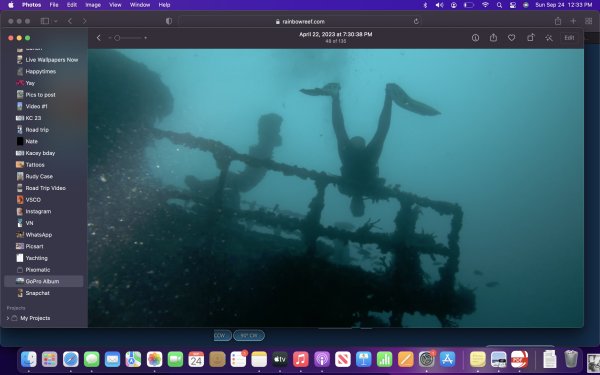This screenshot has height=375, width=600.
Task: Share the photo from Photos toolbar
Action: pos(493,38)
